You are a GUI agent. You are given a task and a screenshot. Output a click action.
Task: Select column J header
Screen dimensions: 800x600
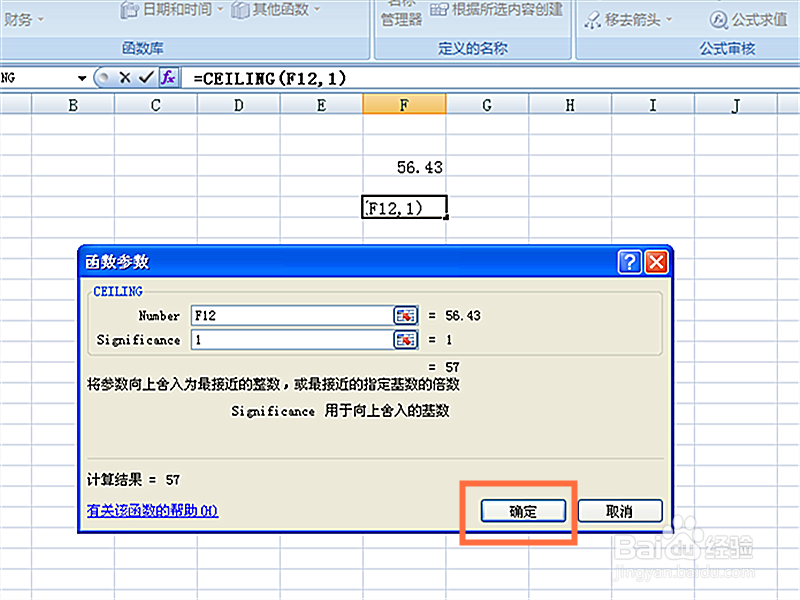point(736,105)
